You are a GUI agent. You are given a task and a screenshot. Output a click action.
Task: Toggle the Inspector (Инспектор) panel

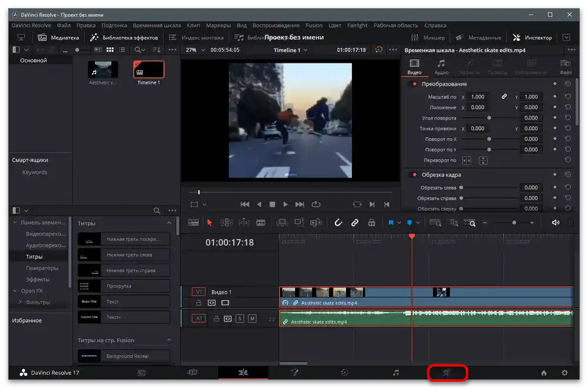click(x=533, y=38)
